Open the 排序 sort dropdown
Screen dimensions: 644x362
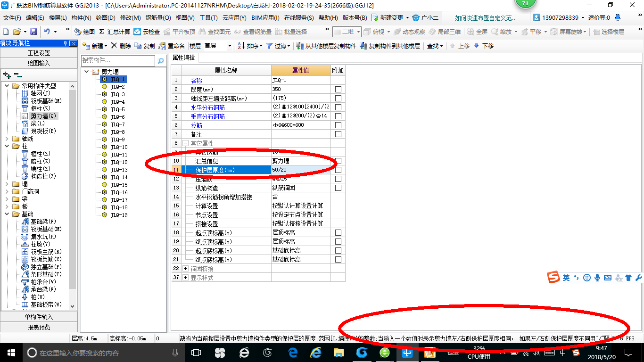point(250,46)
